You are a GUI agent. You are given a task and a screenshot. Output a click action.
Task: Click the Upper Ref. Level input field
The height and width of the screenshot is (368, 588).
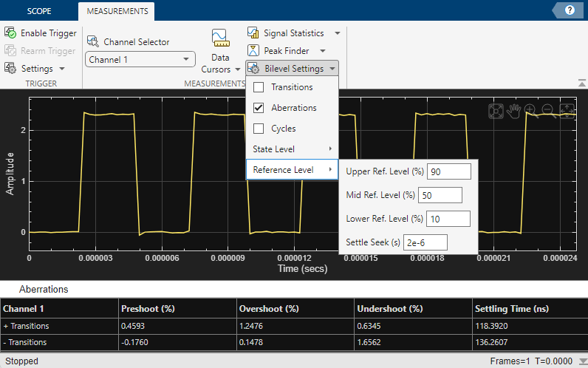(448, 171)
